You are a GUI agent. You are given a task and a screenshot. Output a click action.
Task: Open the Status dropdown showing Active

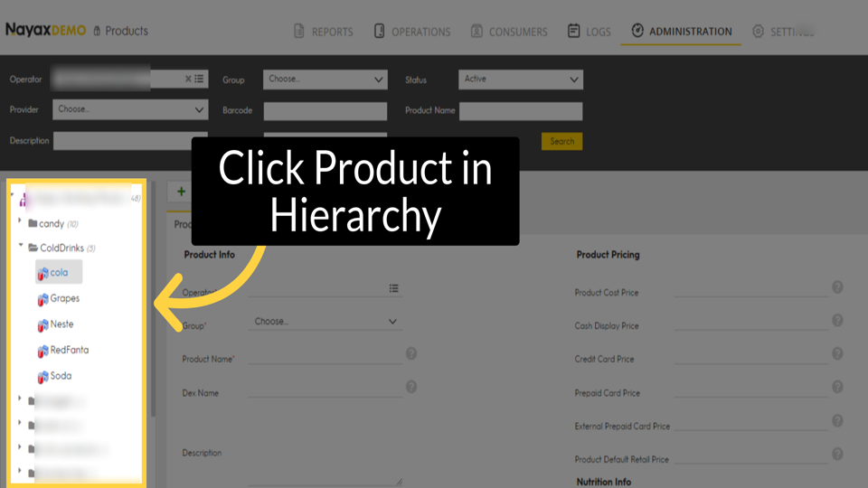(x=521, y=80)
